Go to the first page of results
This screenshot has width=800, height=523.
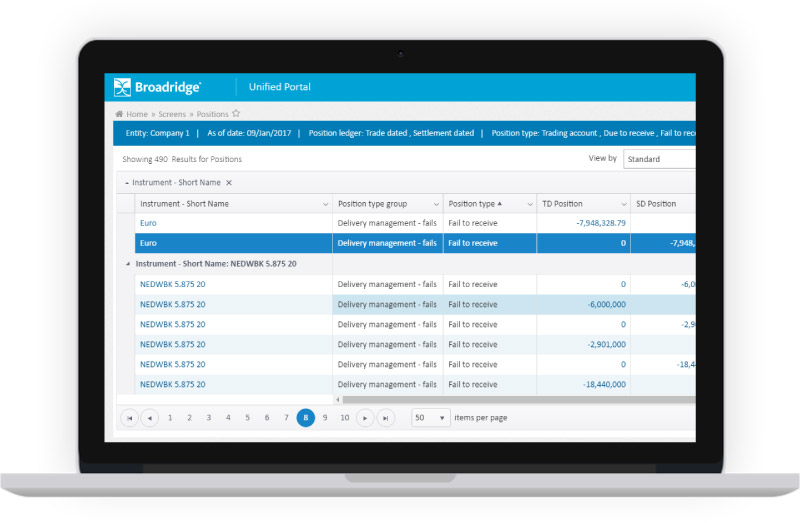(x=129, y=418)
